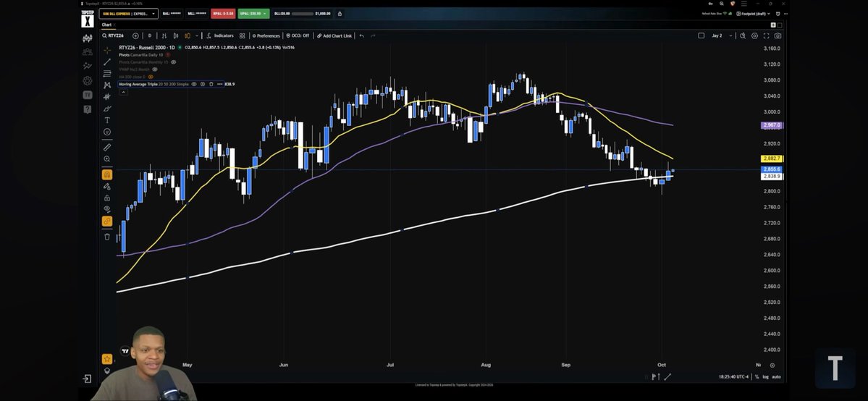Click the candlestick chart style icon

176,36
